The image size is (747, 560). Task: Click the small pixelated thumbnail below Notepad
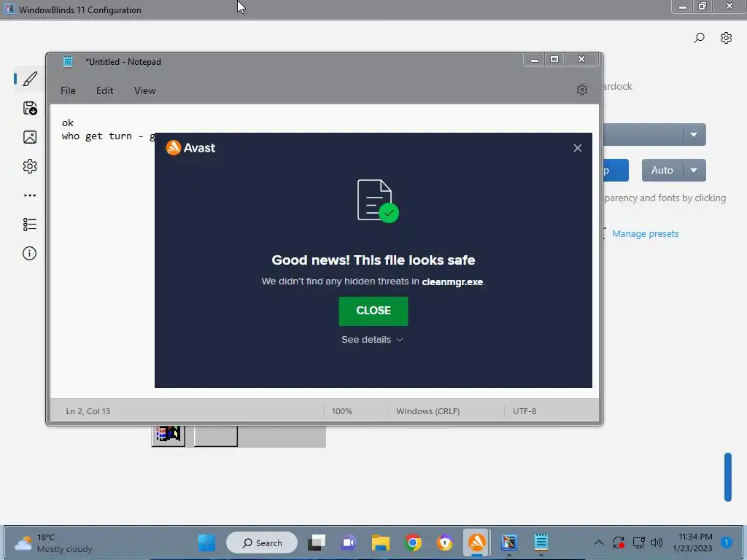tap(169, 435)
